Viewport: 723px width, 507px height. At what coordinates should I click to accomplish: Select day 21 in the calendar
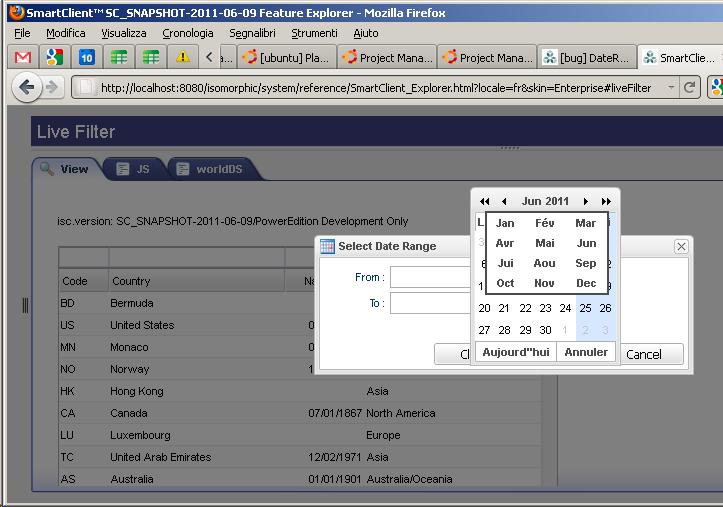point(504,308)
